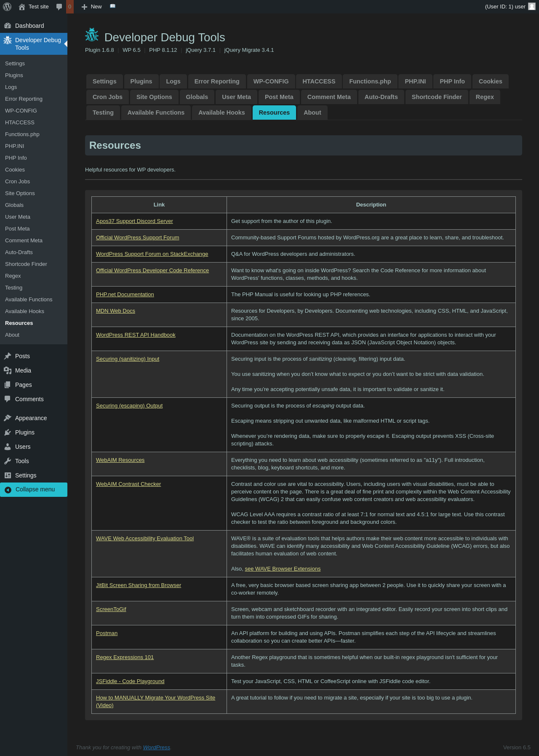The width and height of the screenshot is (539, 756).
Task: Click the PHP.net Documentation link
Action: [x=125, y=295]
